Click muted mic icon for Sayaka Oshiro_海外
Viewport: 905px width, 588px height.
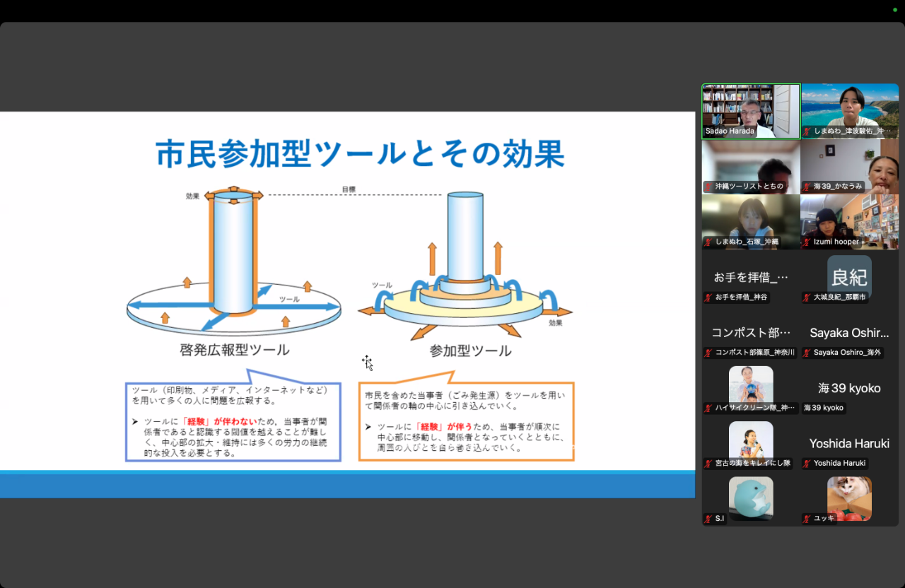[x=807, y=353]
